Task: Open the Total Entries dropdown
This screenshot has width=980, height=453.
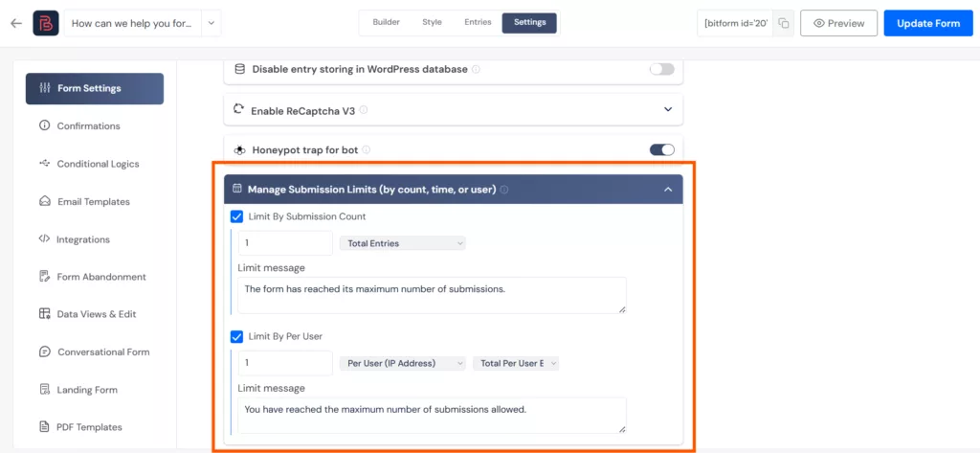Action: (x=403, y=243)
